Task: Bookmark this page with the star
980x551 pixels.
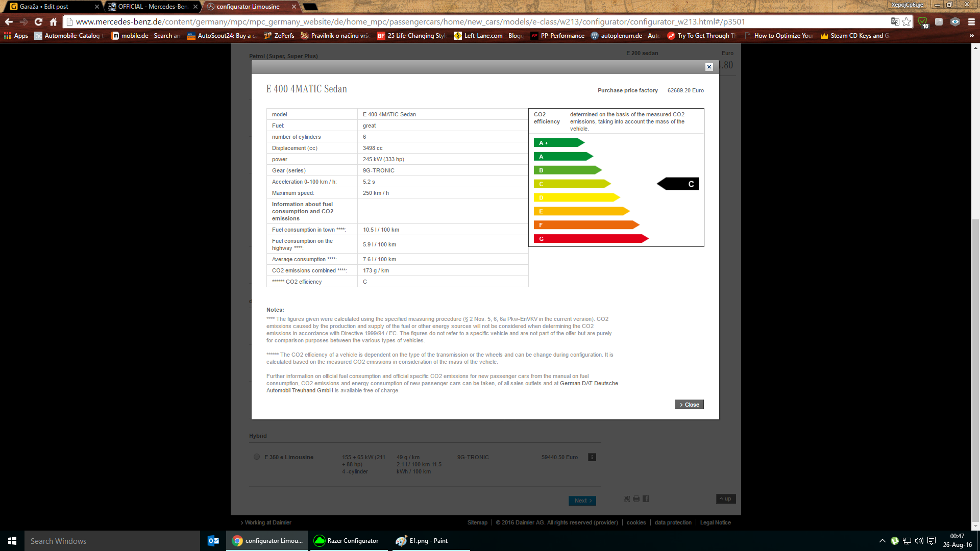Action: point(906,21)
